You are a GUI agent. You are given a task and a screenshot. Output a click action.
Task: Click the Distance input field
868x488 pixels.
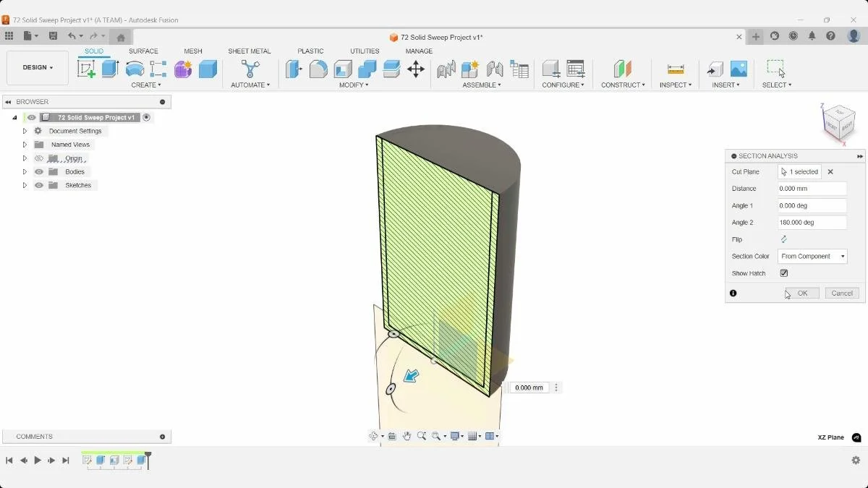[812, 189]
